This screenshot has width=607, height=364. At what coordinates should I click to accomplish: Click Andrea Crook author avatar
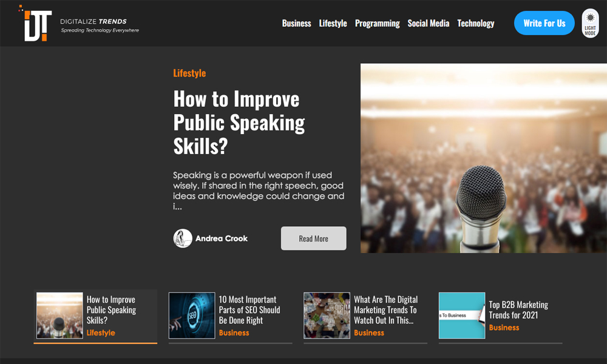coord(183,238)
